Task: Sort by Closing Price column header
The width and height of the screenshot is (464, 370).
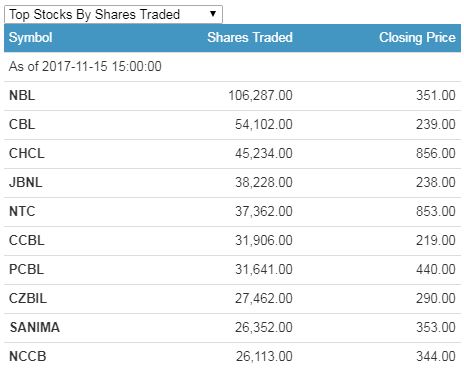Action: pos(417,37)
